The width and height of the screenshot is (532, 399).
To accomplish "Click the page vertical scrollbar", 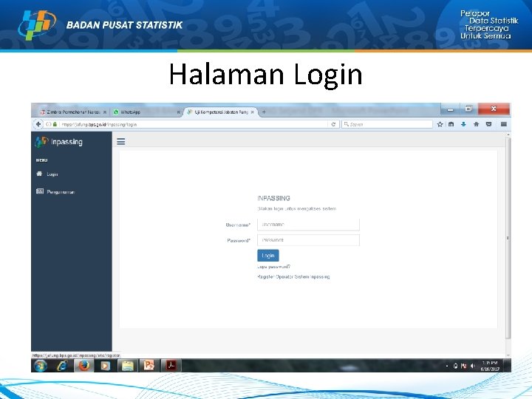I will coord(508,237).
